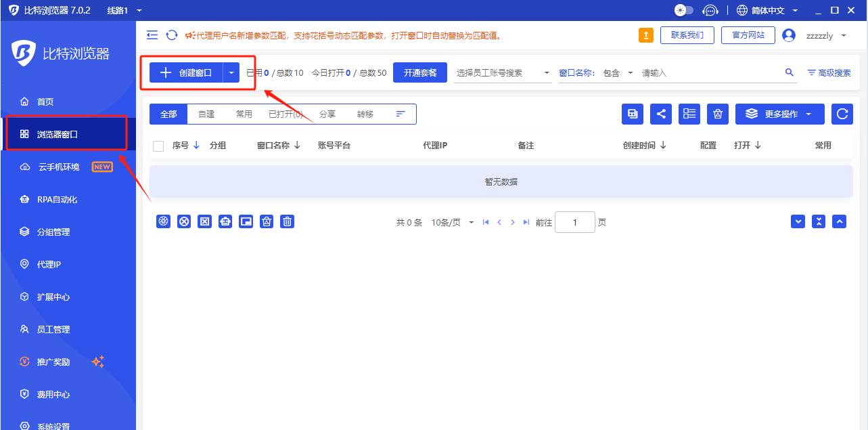Open 云手机环境 in sidebar

click(x=68, y=167)
